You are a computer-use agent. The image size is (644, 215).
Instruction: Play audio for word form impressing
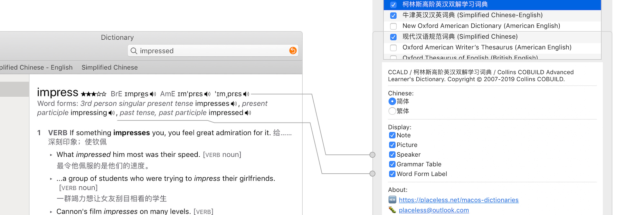[x=111, y=113]
